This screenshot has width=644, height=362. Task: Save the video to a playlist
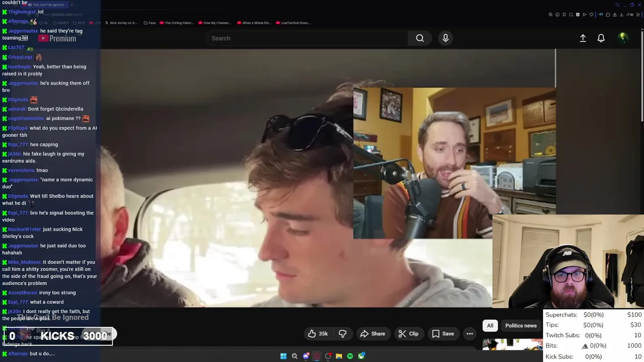[443, 334]
